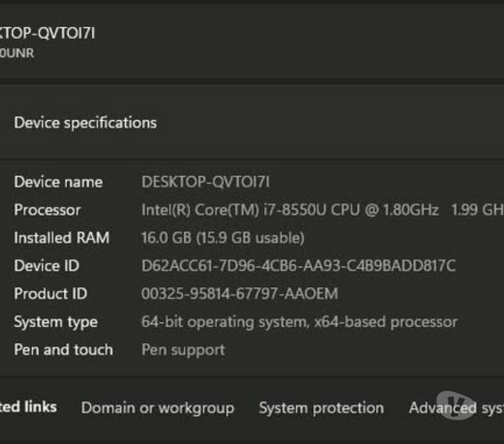Screen dimensions: 504x444
Task: Open Domain or workgroup settings
Action: click(157, 408)
